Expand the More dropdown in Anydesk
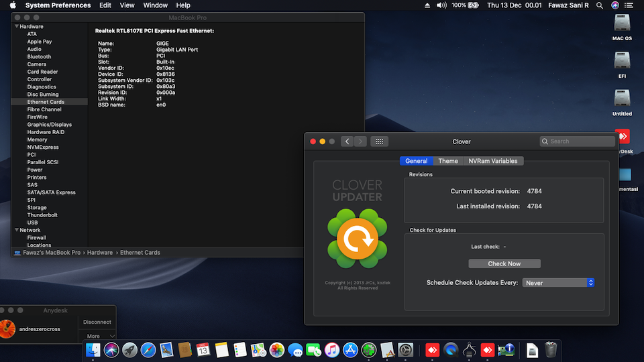 pyautogui.click(x=97, y=336)
